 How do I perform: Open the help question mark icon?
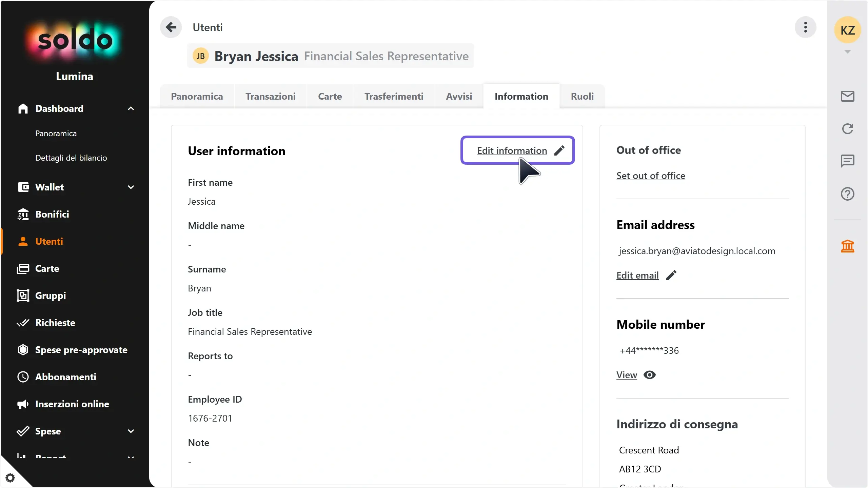click(847, 194)
